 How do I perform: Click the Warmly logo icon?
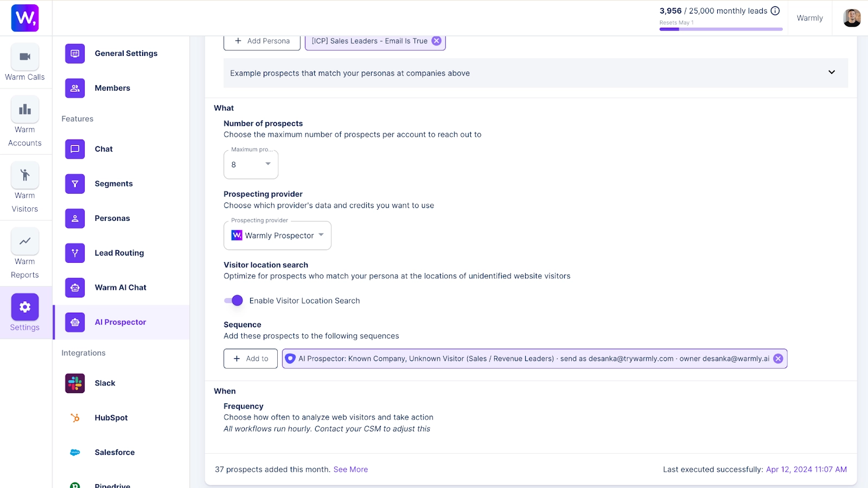25,18
